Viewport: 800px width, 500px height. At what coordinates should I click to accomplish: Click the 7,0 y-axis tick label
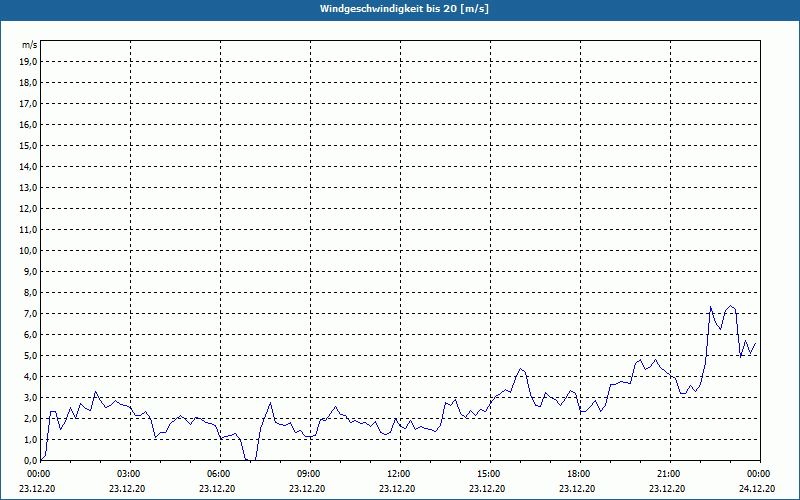tap(30, 313)
